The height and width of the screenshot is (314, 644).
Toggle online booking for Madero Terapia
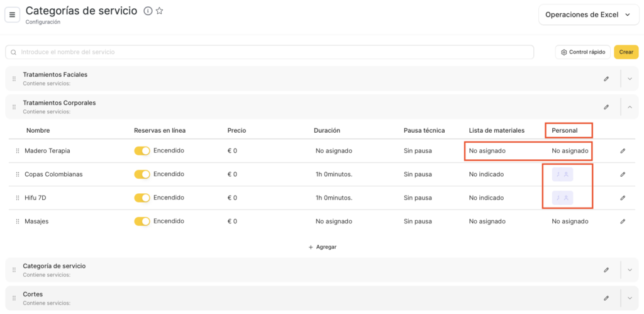(x=142, y=151)
